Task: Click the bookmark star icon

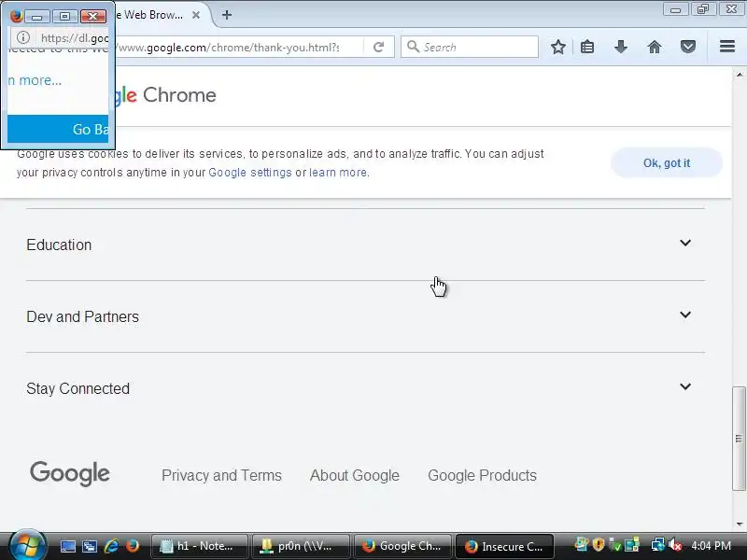Action: (x=557, y=47)
